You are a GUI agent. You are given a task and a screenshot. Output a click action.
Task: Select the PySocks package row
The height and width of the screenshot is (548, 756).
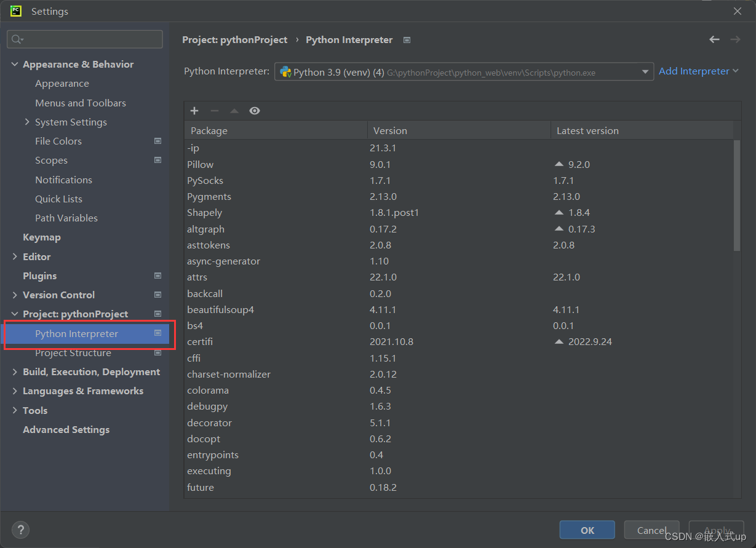[459, 180]
